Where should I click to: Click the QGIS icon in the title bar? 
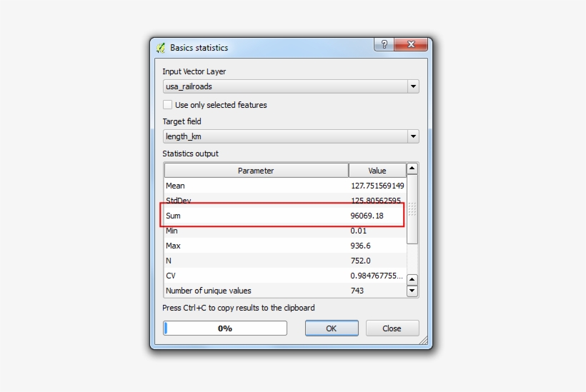coord(161,48)
